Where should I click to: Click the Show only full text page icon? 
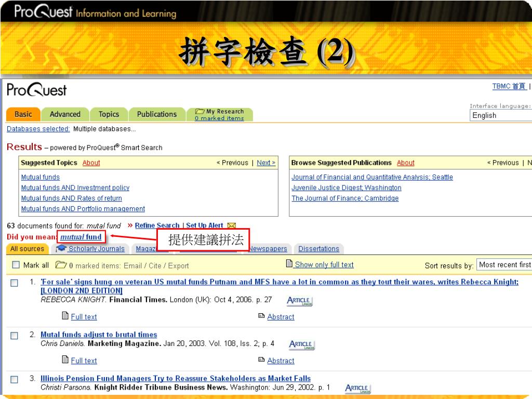click(289, 263)
